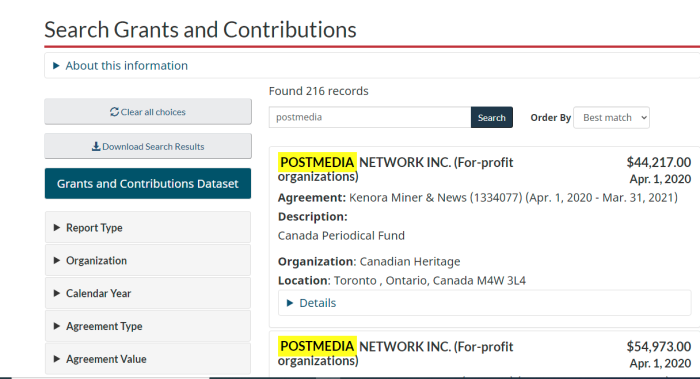Click the refresh icon in Clear all choices

(114, 112)
